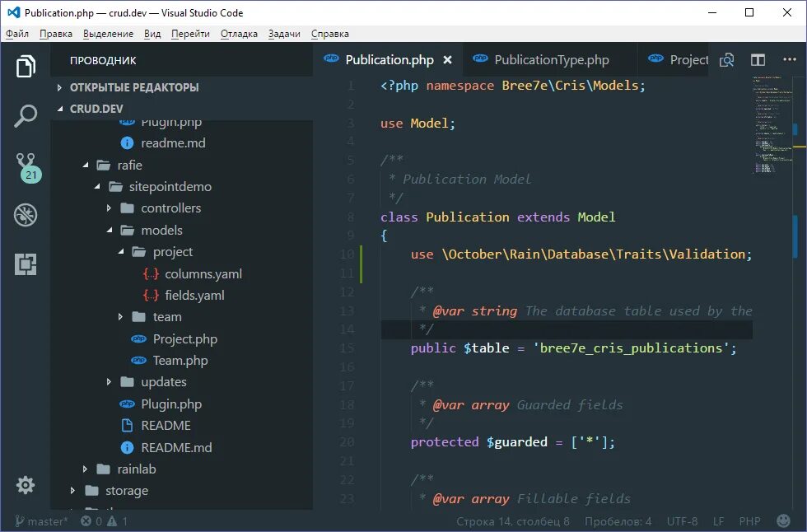The height and width of the screenshot is (532, 807).
Task: Click the code minimap preview
Action: (773, 124)
